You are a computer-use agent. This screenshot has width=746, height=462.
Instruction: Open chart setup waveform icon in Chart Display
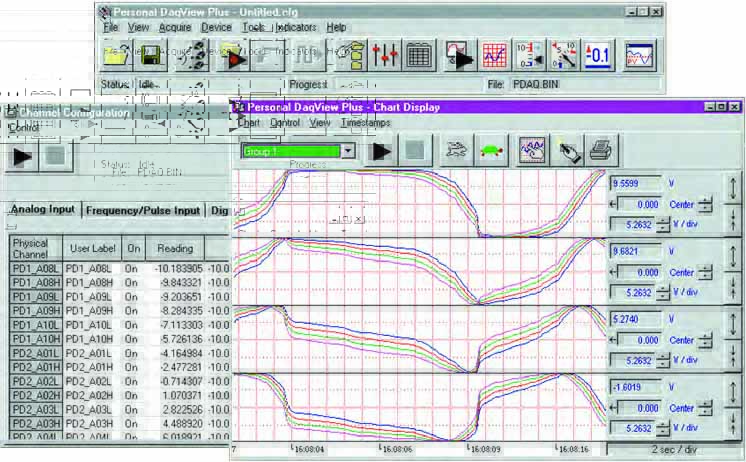pyautogui.click(x=532, y=151)
